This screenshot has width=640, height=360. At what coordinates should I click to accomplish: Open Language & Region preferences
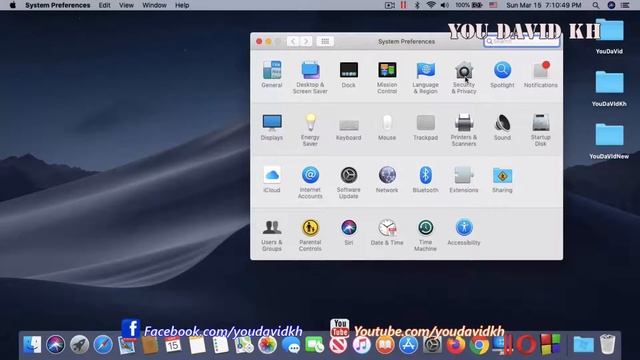point(425,77)
